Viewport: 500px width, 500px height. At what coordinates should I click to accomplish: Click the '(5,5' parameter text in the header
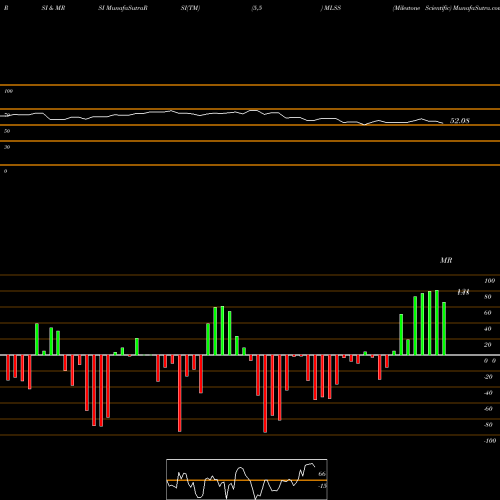point(257,8)
